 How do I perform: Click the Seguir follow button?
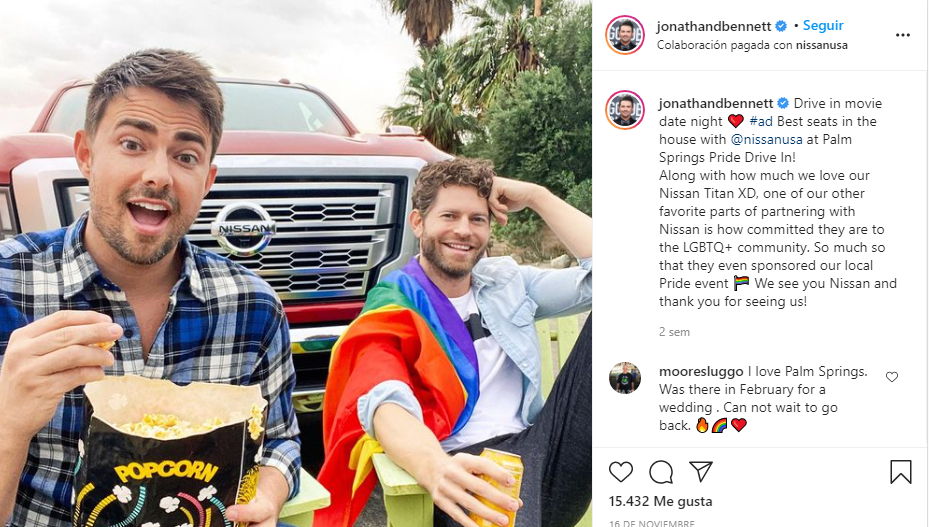[x=823, y=25]
